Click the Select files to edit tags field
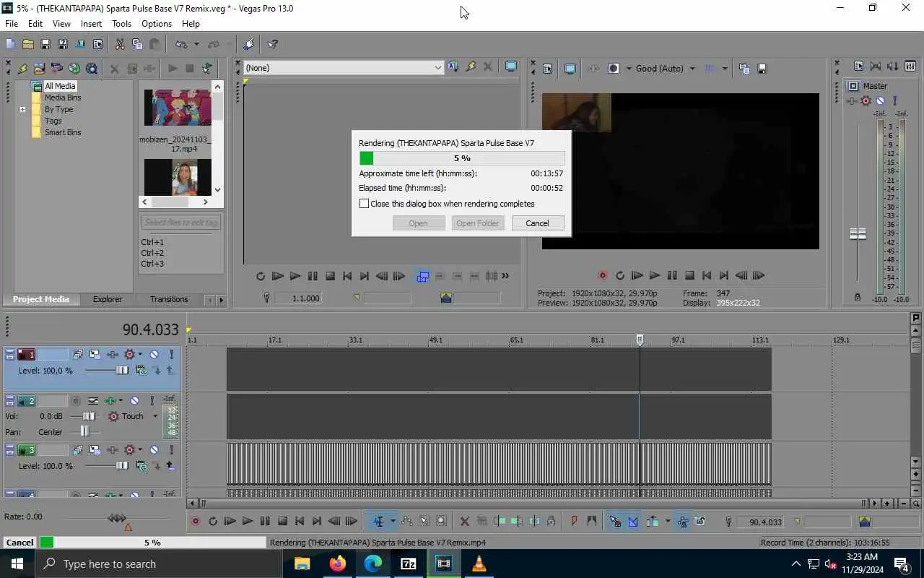Screen dimensions: 924x578 click(x=180, y=223)
